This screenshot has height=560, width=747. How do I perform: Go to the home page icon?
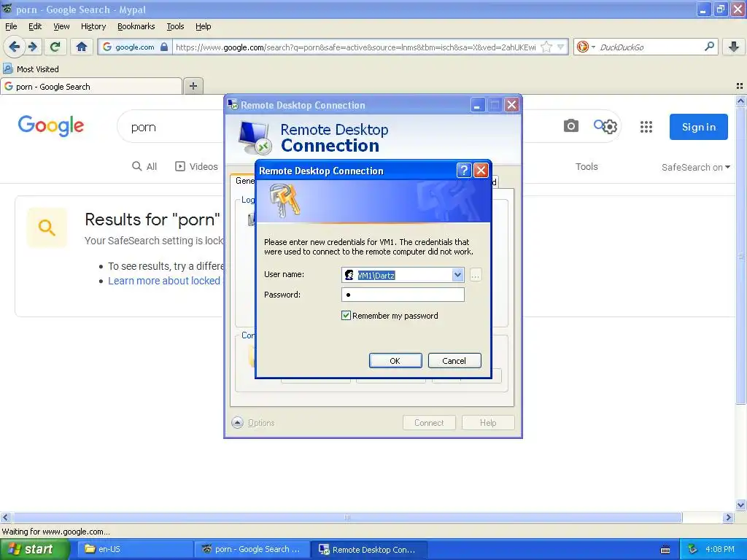click(x=82, y=47)
